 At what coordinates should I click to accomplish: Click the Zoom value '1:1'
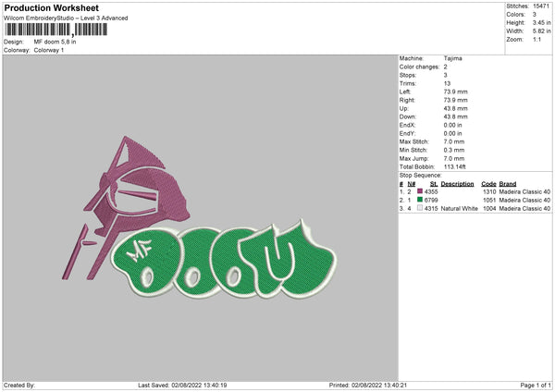tap(536, 40)
